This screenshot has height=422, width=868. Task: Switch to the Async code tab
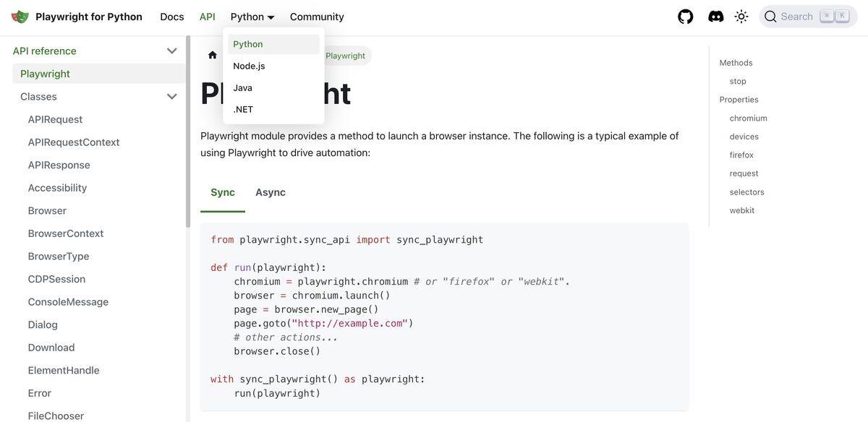pyautogui.click(x=270, y=192)
